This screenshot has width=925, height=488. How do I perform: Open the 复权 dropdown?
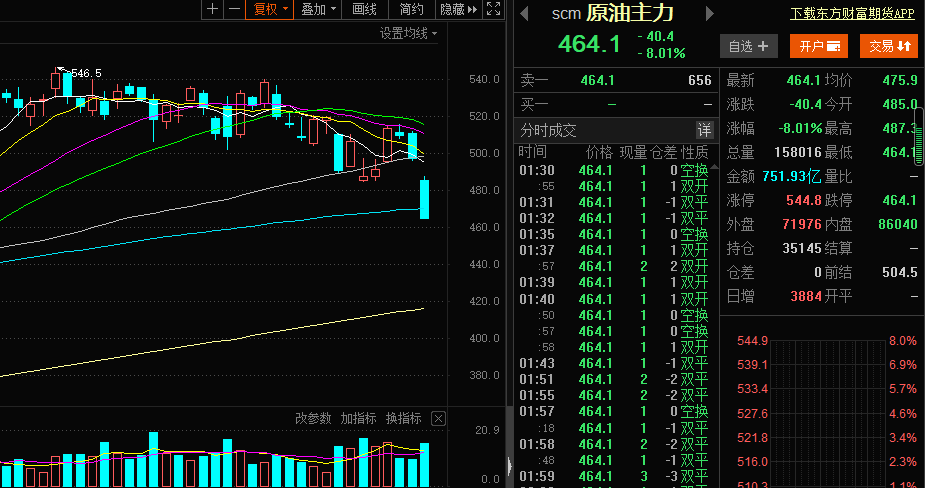coord(270,9)
